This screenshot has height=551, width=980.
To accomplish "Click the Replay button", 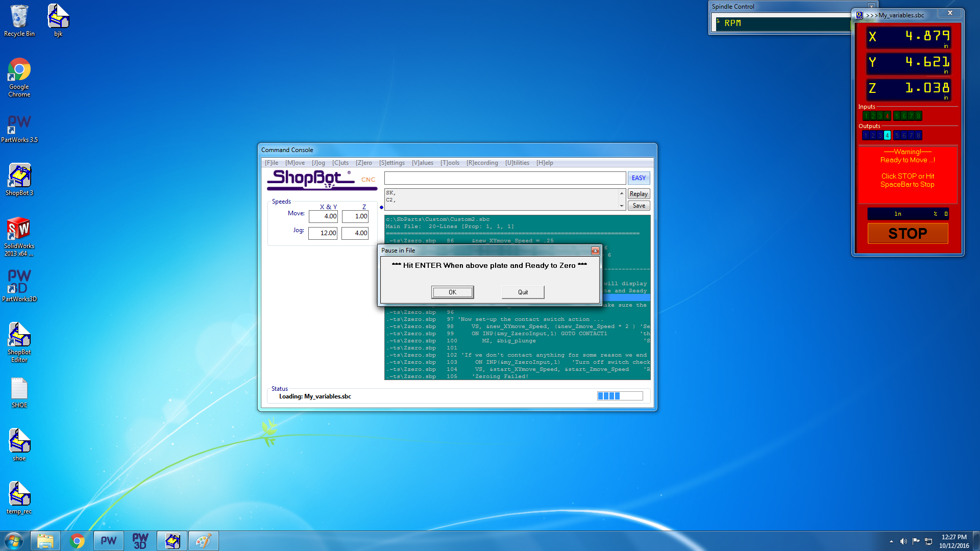I will [x=639, y=194].
